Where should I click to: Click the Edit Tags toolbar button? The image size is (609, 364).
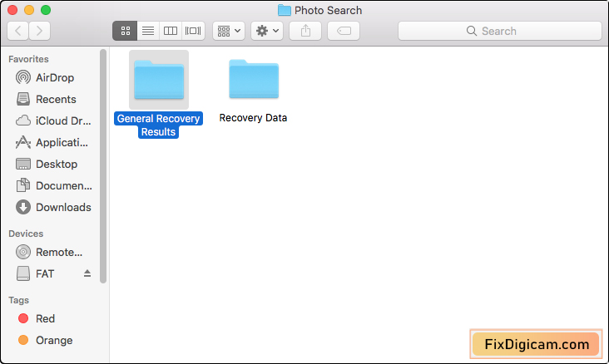[x=344, y=31]
